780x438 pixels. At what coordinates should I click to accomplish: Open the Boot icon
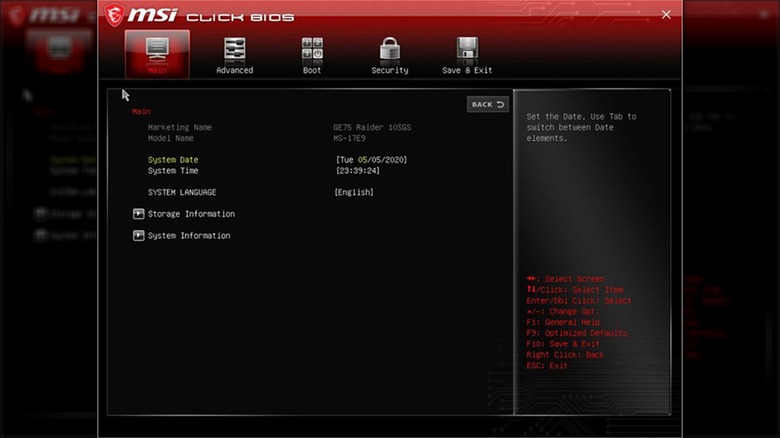pos(312,49)
